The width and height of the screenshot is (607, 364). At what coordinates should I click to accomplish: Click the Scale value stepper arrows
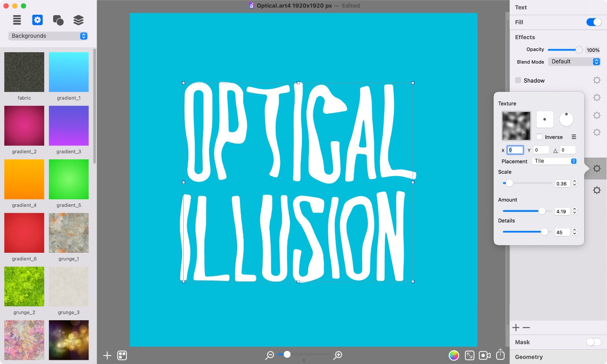[x=574, y=183]
